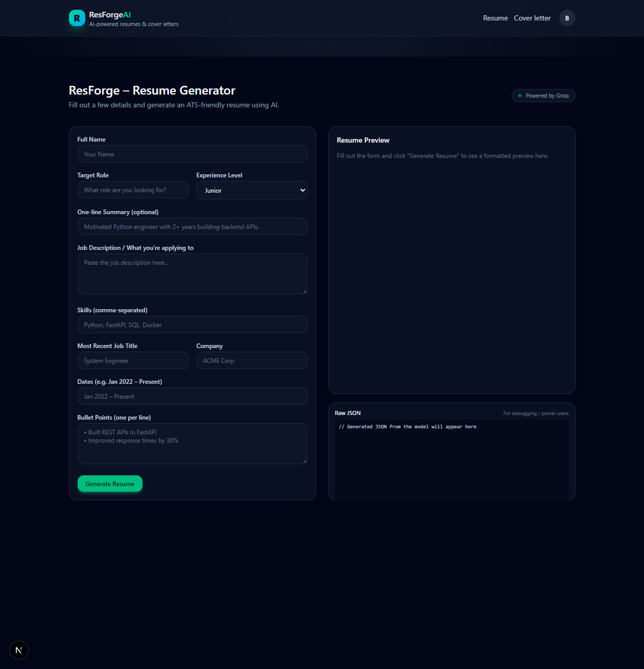Click the ResForge – Resume Generator heading
The width and height of the screenshot is (644, 669).
[x=152, y=90]
